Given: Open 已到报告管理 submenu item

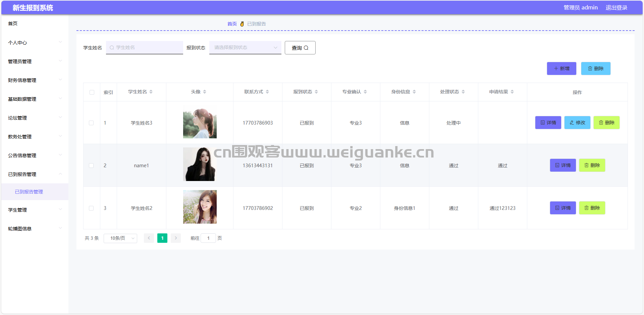Looking at the screenshot, I should point(29,192).
